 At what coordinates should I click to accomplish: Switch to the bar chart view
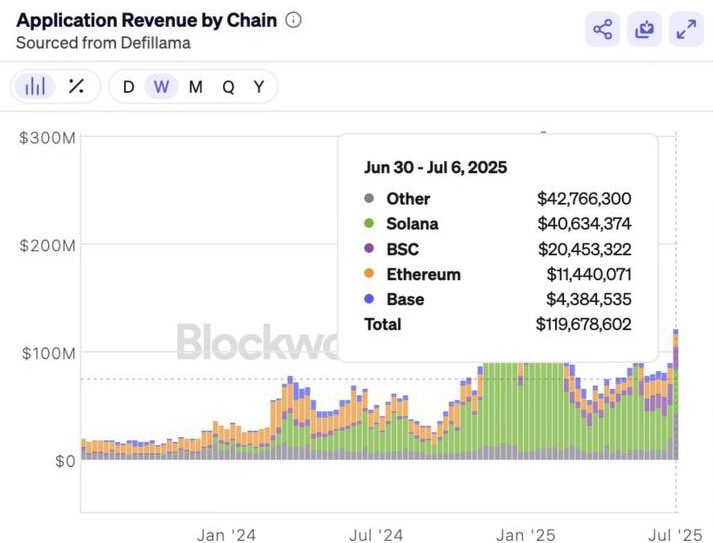tap(36, 86)
